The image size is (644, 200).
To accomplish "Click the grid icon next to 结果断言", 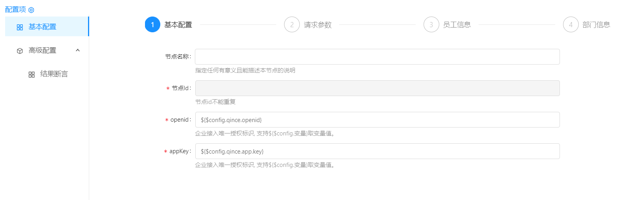I will click(31, 74).
